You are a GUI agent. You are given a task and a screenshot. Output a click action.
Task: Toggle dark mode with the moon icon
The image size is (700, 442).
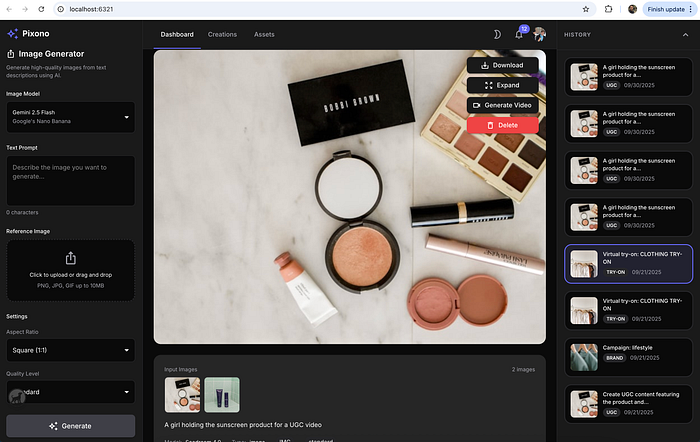click(x=497, y=34)
